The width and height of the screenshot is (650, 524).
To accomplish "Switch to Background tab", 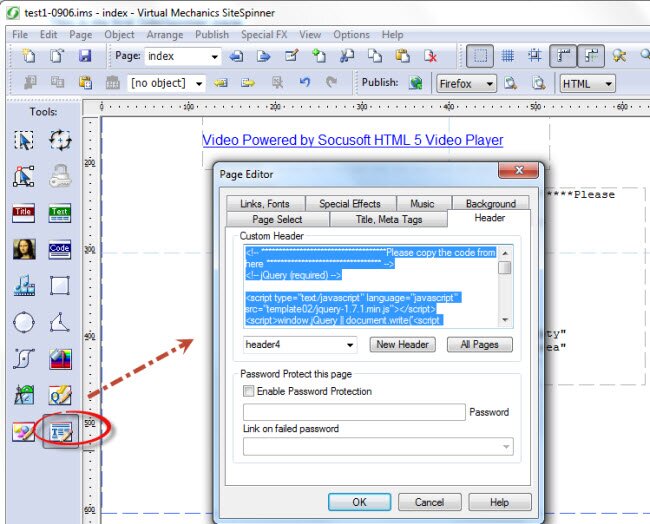I will [x=491, y=204].
